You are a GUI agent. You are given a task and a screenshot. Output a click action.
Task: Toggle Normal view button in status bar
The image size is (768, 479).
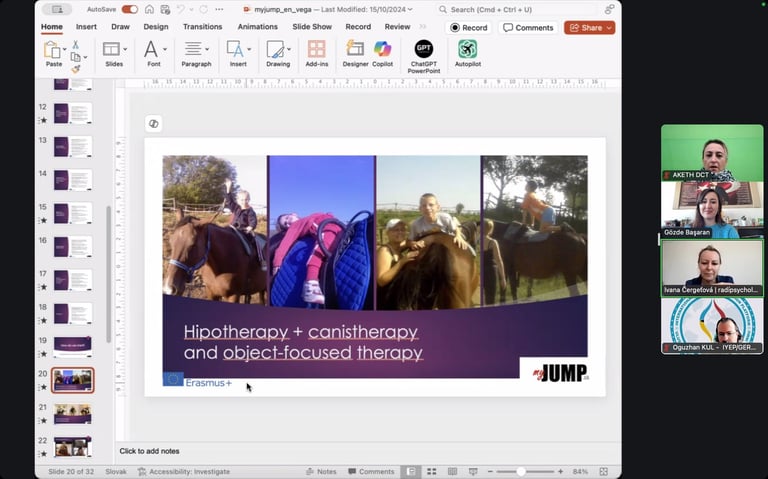[x=410, y=471]
